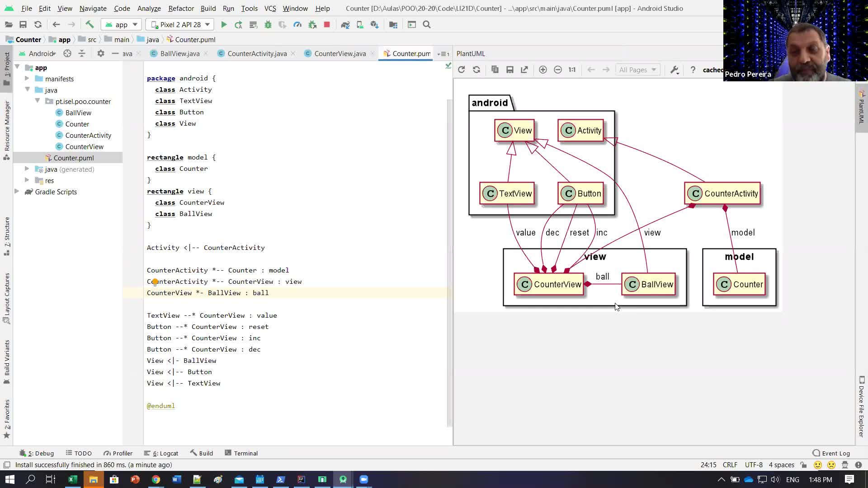Image resolution: width=868 pixels, height=488 pixels.
Task: Click the Back navigation arrow in toolbar
Action: coord(56,24)
